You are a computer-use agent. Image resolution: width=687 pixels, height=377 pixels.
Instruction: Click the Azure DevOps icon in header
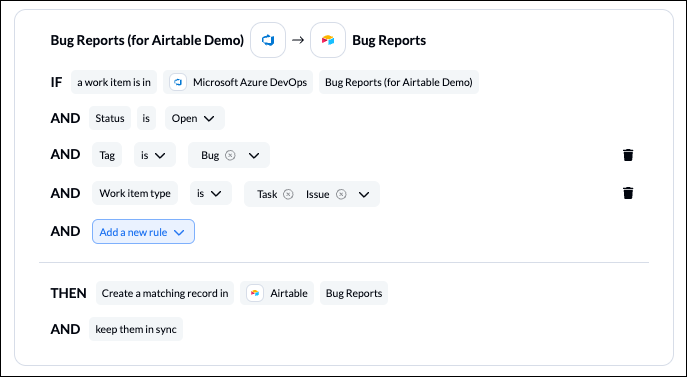coord(268,40)
